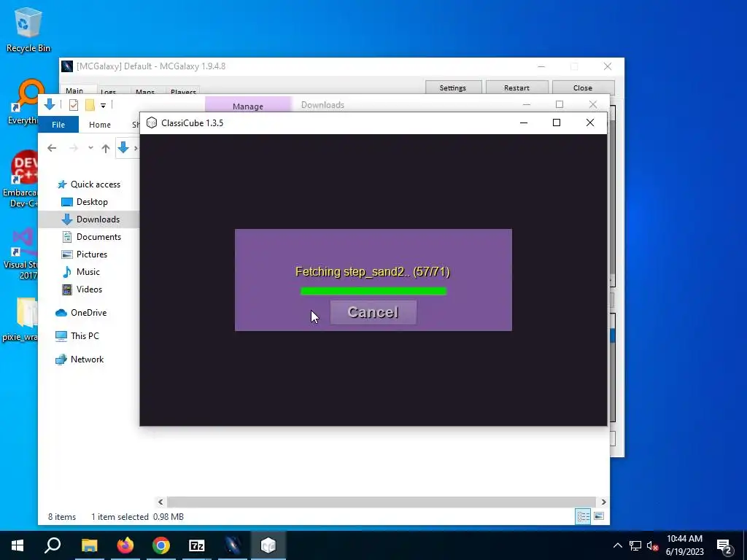
Task: Click the horizontal scrollbar left arrow in Explorer
Action: [160, 502]
